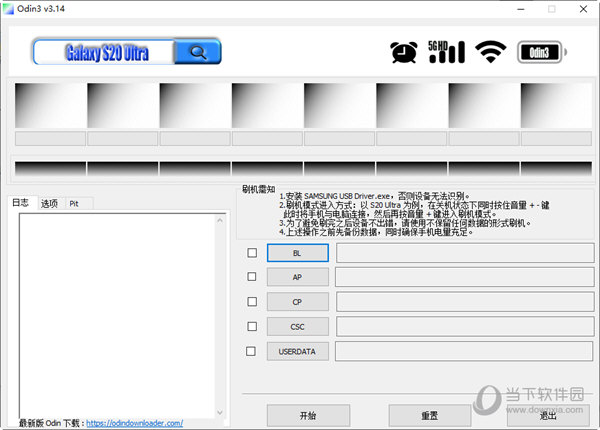600x430 pixels.
Task: Click the Galaxy S20 Ultra banner label
Action: pyautogui.click(x=105, y=52)
